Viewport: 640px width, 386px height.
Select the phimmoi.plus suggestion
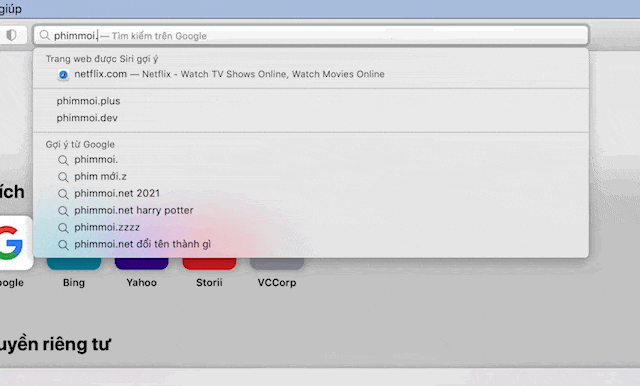pyautogui.click(x=311, y=101)
